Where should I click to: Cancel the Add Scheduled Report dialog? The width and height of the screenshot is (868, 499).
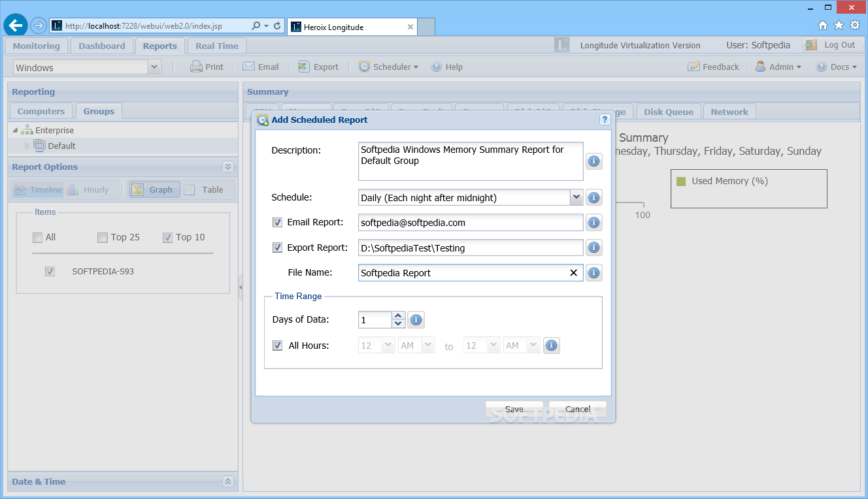pyautogui.click(x=578, y=409)
